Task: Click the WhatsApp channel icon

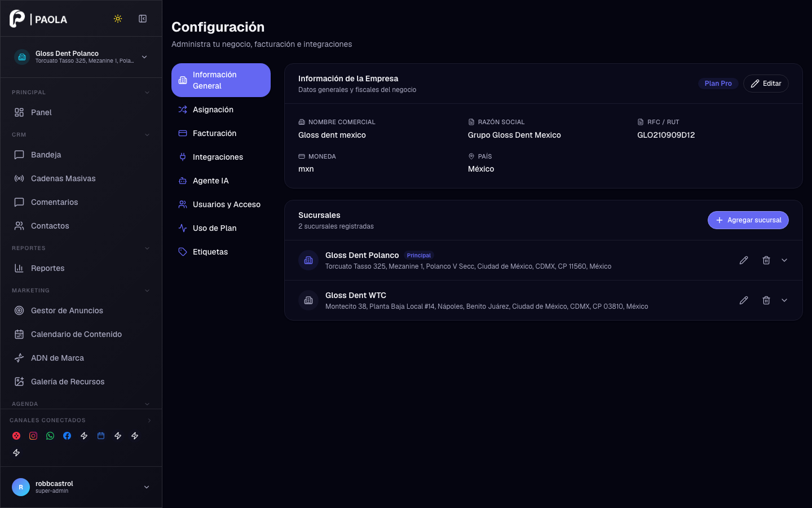Action: pos(50,436)
